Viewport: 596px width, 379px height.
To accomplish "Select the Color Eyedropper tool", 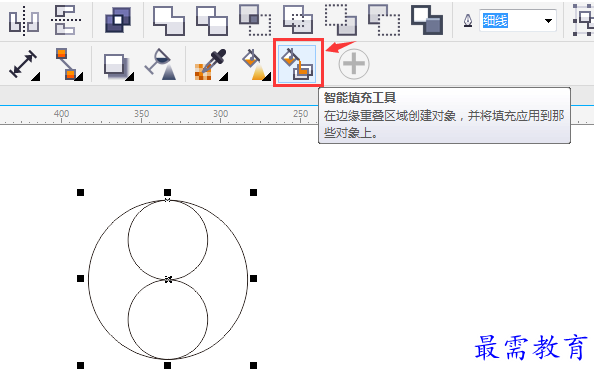I will (211, 65).
